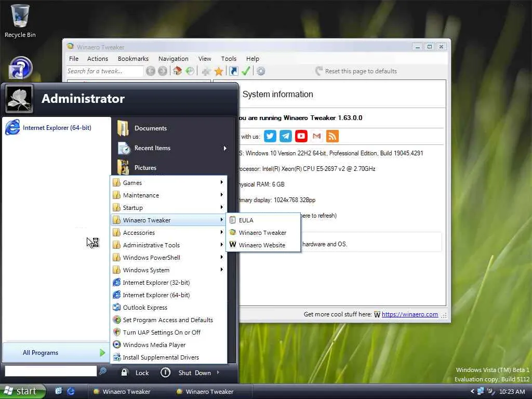Open Winaero Website submenu entry
This screenshot has width=532, height=399.
click(x=263, y=245)
